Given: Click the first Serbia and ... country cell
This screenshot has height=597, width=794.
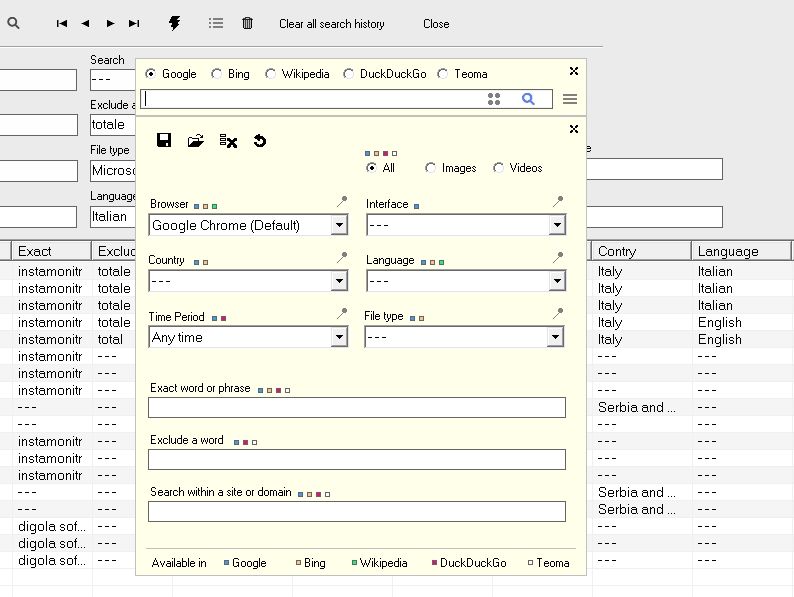Looking at the screenshot, I should (x=637, y=407).
